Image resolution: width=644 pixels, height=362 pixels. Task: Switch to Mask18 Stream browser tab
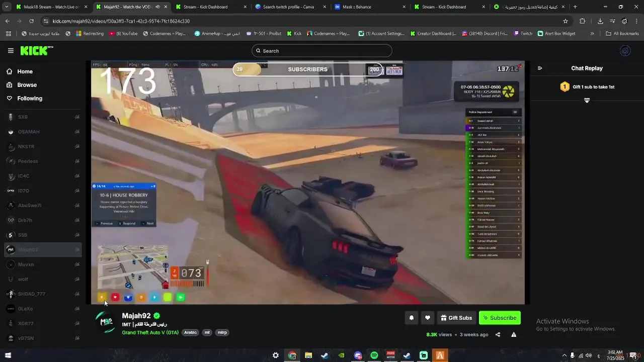51,7
